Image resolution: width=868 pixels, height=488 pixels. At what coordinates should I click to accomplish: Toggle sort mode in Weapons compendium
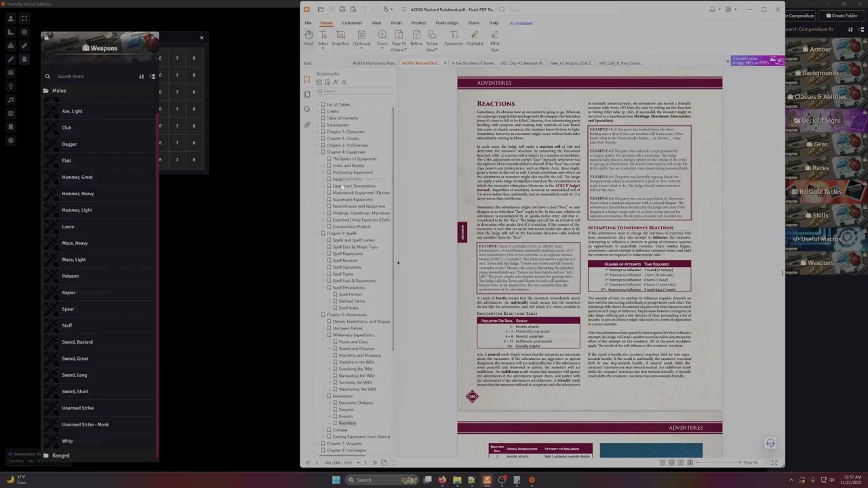coord(142,77)
